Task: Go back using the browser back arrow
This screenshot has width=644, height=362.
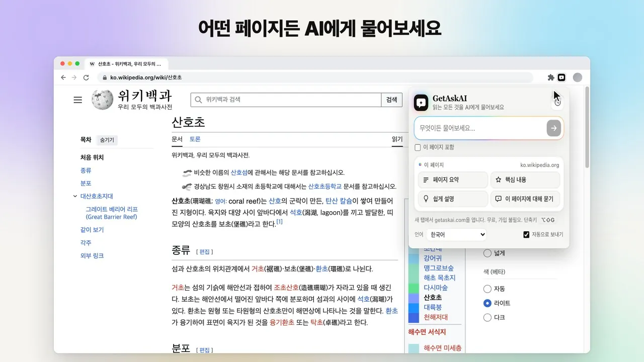Action: tap(63, 77)
